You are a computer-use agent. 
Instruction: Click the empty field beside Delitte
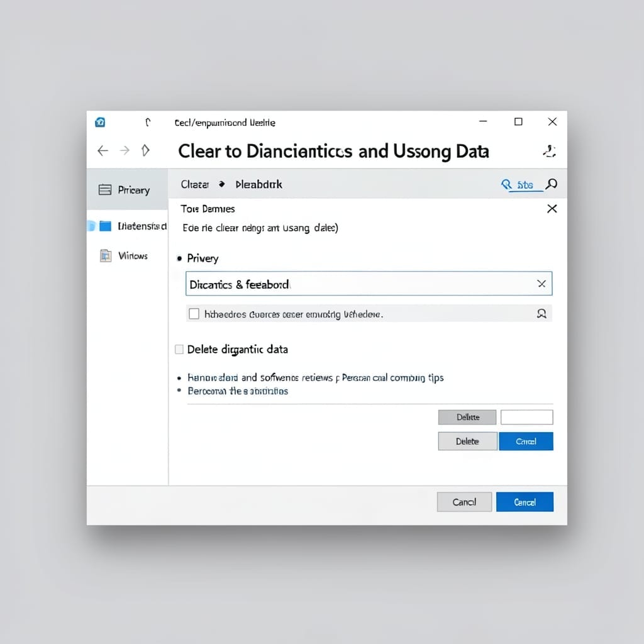527,418
